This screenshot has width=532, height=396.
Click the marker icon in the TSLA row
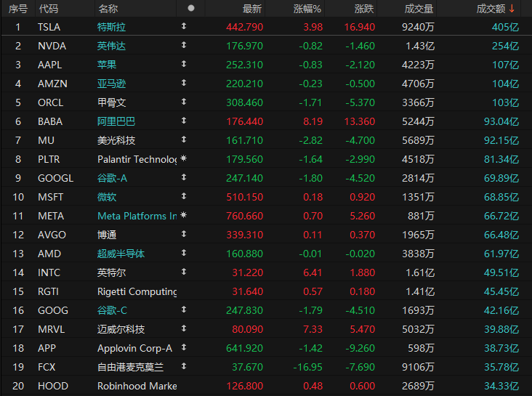click(184, 26)
